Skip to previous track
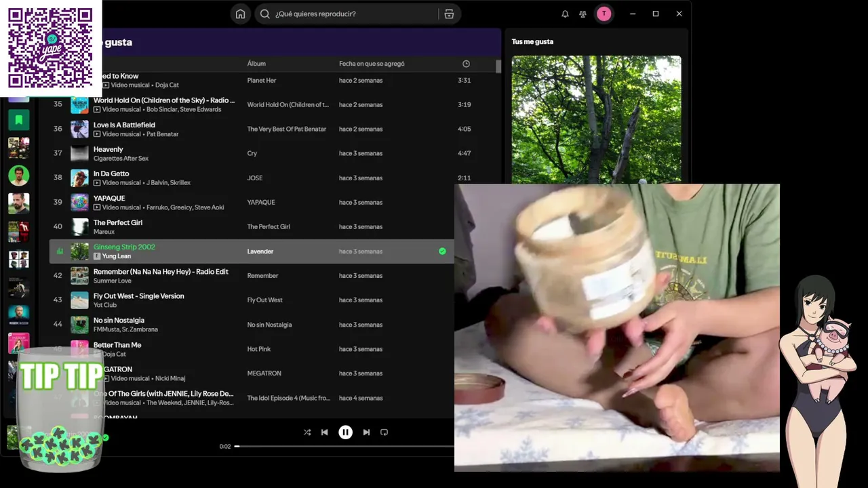Viewport: 868px width, 488px height. click(x=325, y=432)
